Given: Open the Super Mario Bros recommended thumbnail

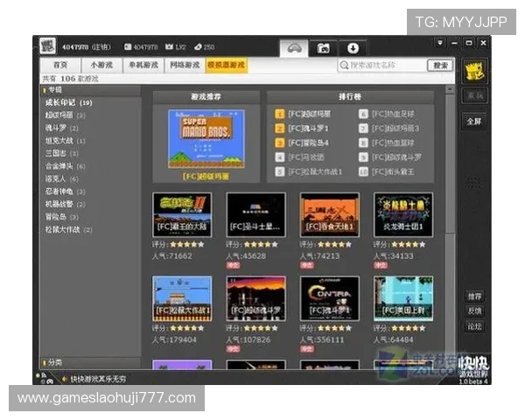Looking at the screenshot, I should point(206,139).
